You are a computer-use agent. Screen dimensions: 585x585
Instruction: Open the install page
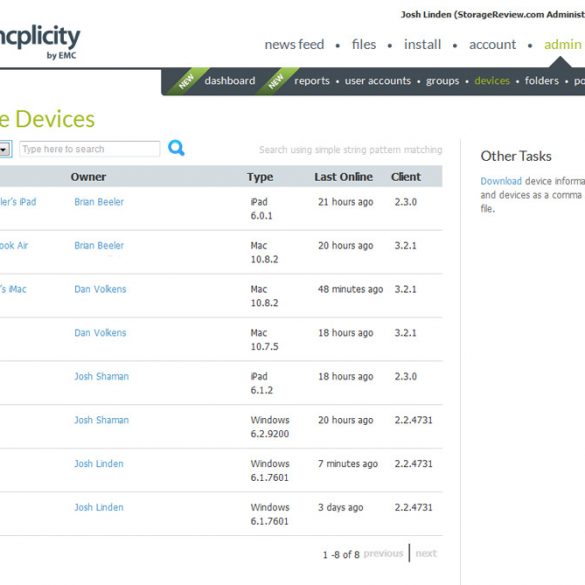422,44
